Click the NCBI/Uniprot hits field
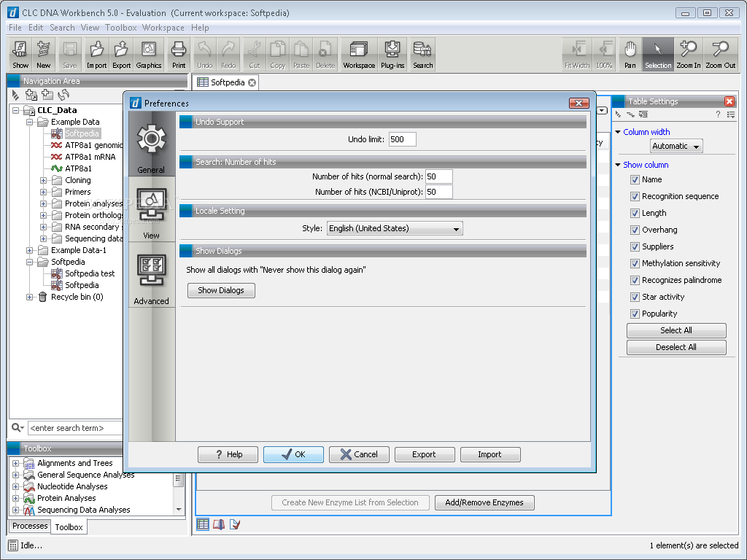Viewport: 747px width, 560px height. (x=438, y=192)
